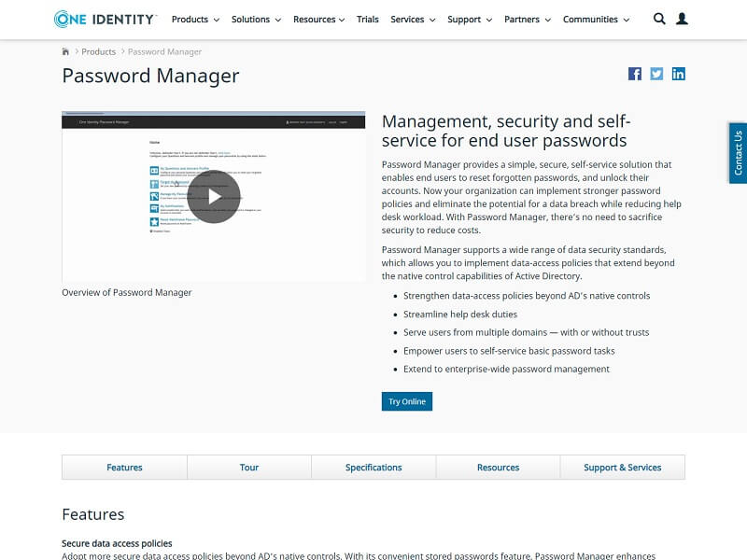Screen dimensions: 747x560
Task: Select the Features tab
Action: 124,468
